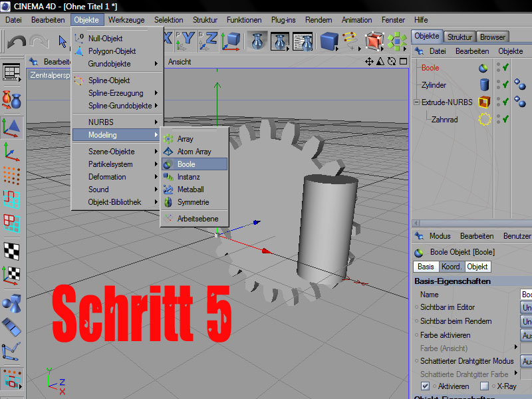532x399 pixels.
Task: Select the points mode tool in left sidebar
Action: coord(11,175)
